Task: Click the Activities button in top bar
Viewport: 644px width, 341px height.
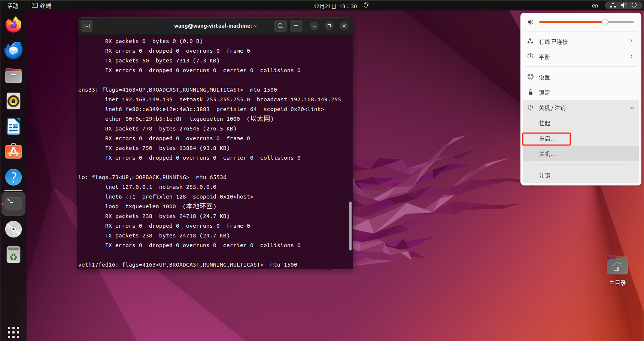Action: (13, 6)
